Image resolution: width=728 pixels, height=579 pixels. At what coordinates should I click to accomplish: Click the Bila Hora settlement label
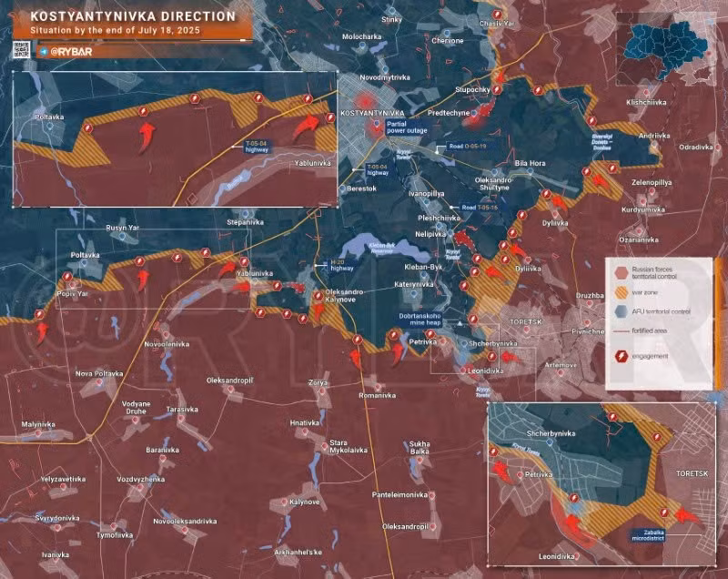click(x=530, y=164)
